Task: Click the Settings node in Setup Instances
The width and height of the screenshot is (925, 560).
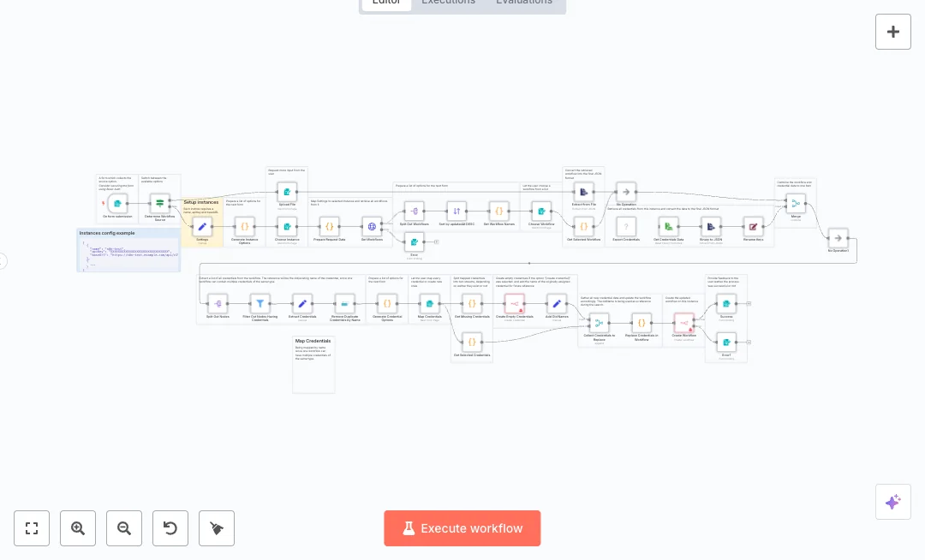Action: click(x=203, y=227)
